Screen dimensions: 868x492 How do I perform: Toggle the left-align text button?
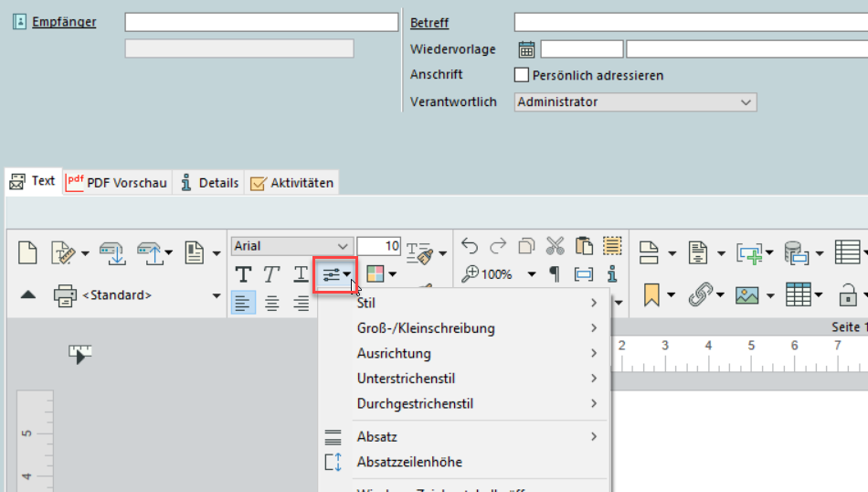pos(243,304)
